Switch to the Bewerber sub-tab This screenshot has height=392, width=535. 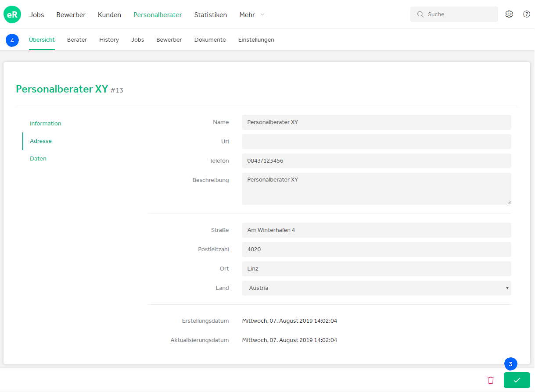tap(169, 39)
